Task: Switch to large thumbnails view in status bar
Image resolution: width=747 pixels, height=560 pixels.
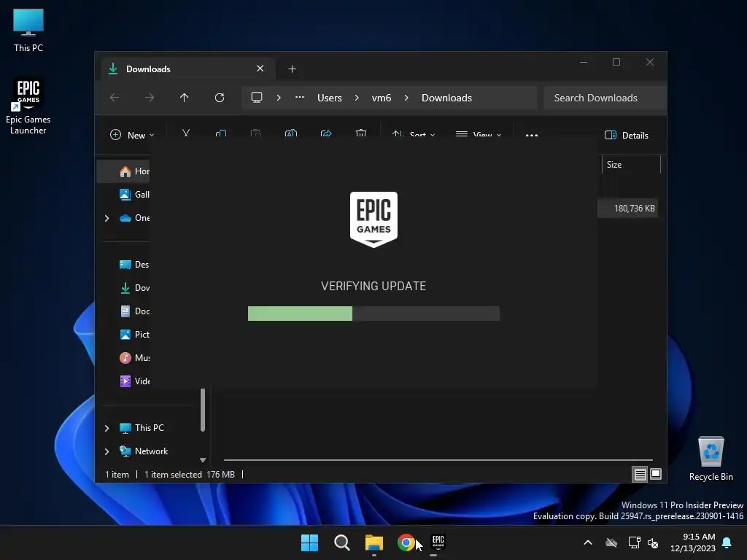Action: (x=656, y=474)
